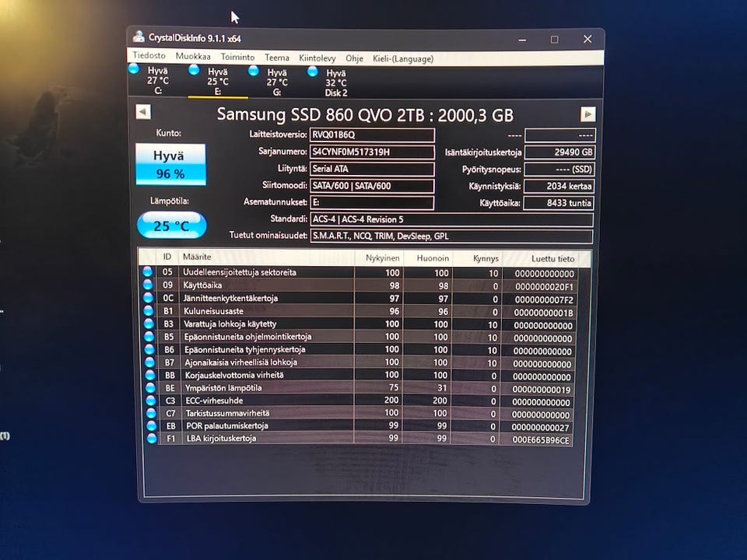Open the Muokkaa menu
The image size is (747, 560).
click(x=193, y=56)
